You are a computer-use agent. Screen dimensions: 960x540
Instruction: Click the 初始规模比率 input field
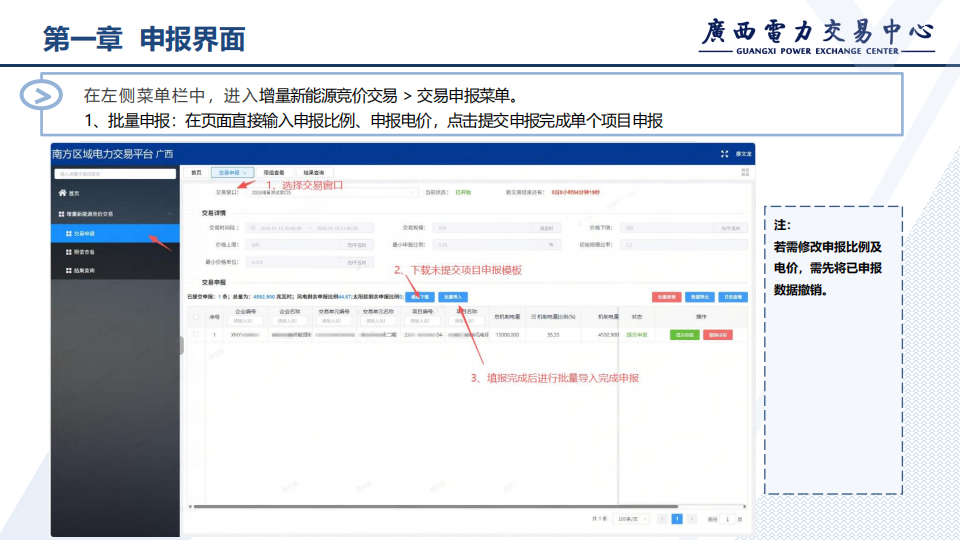pyautogui.click(x=684, y=244)
